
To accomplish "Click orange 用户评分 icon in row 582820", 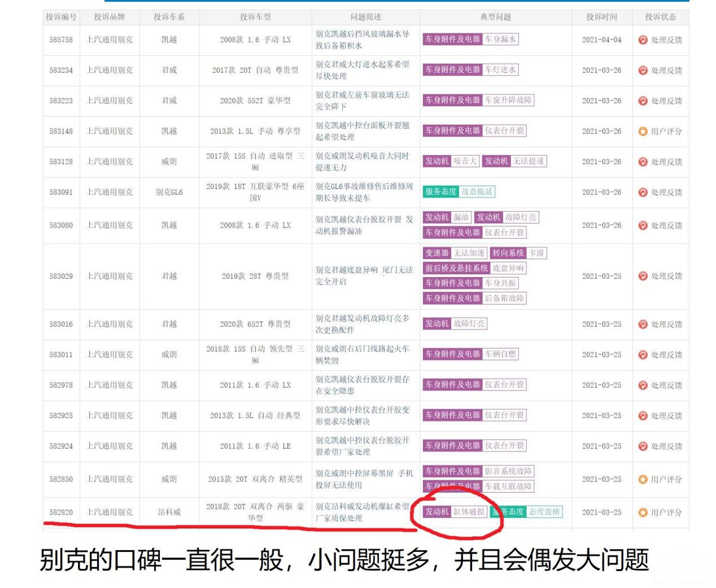I will click(x=643, y=512).
